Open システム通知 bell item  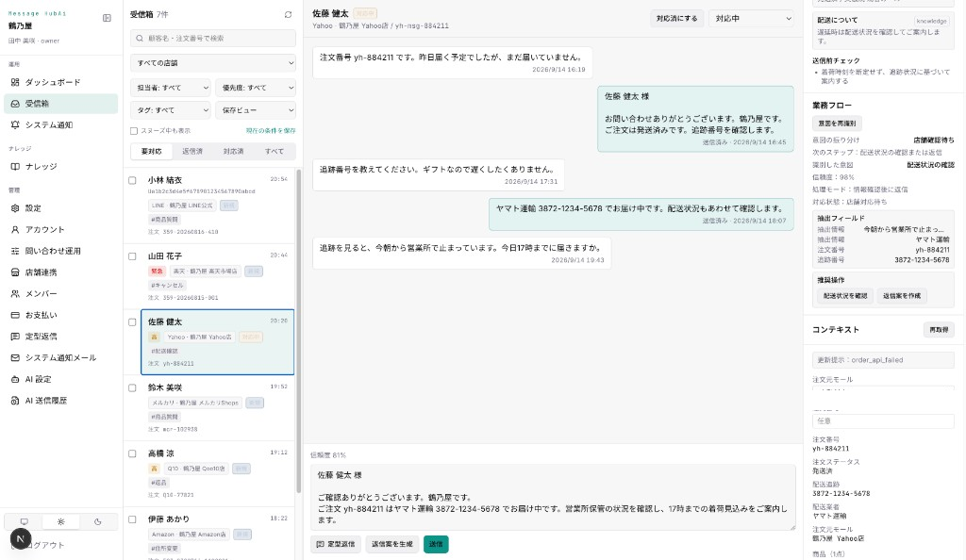coord(60,125)
